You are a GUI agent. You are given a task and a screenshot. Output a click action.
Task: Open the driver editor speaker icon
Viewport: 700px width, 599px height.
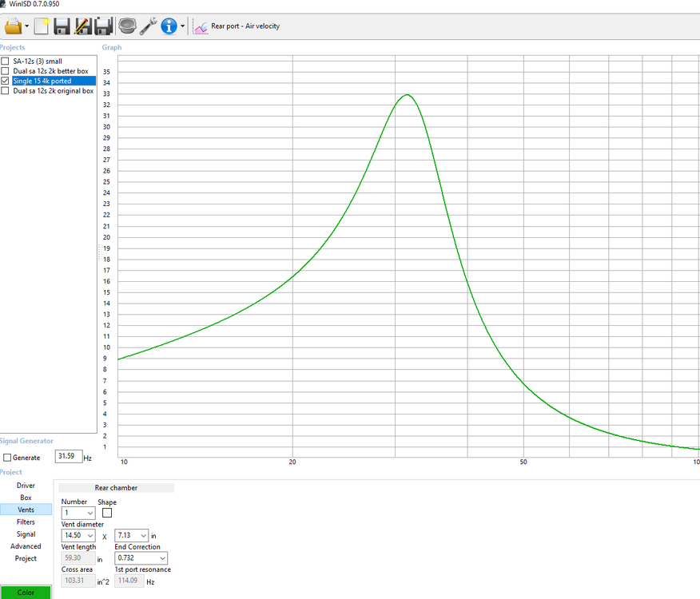127,26
